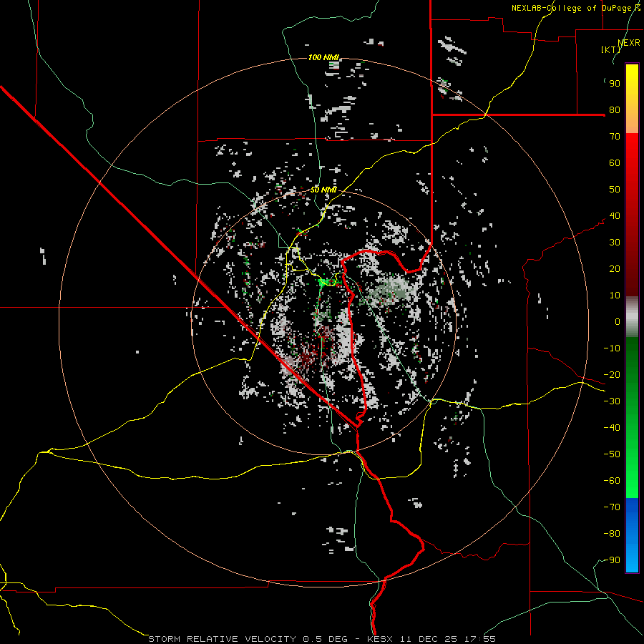Click the Storm Relative Velocity caption
Screen dimensions: 644x644
322,639
